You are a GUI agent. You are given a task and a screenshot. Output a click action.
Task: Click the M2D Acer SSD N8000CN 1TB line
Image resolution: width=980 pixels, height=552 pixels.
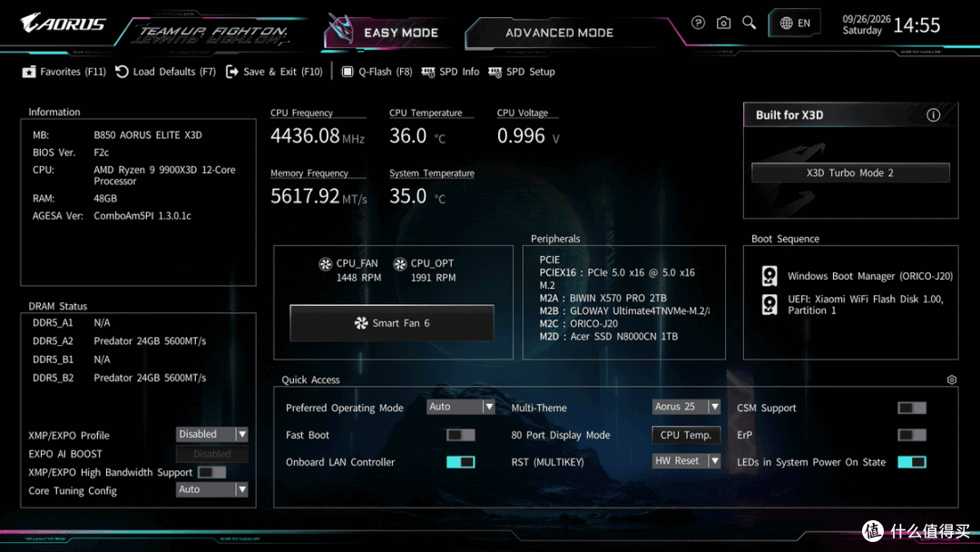pos(609,336)
